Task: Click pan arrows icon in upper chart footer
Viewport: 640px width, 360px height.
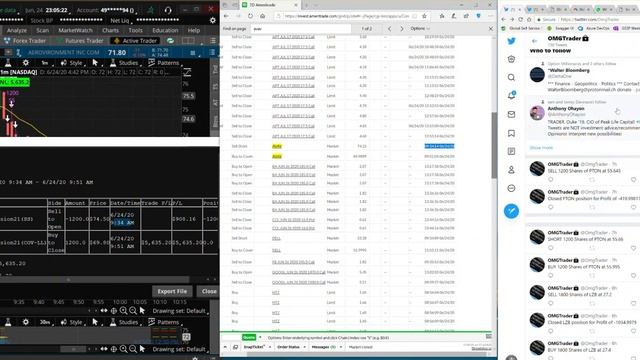Action: tap(104, 311)
